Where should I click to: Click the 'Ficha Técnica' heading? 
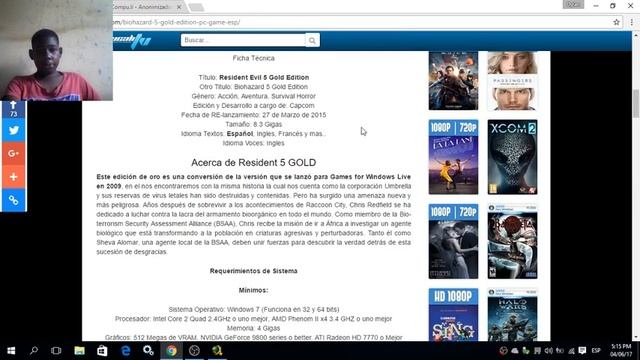(x=253, y=58)
